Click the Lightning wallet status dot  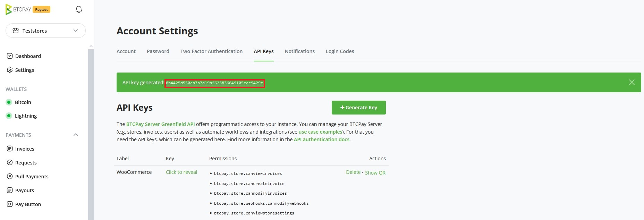(x=9, y=116)
